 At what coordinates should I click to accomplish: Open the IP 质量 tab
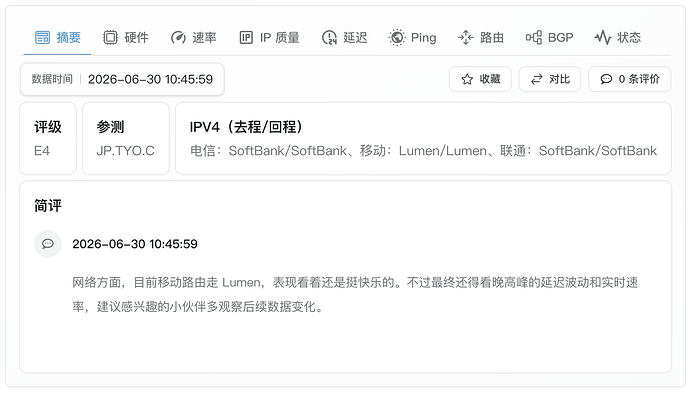tap(269, 37)
